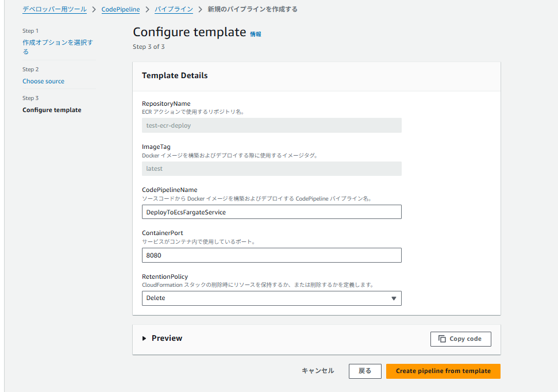Click the RetentionPolicy dropdown arrow

(x=394, y=298)
